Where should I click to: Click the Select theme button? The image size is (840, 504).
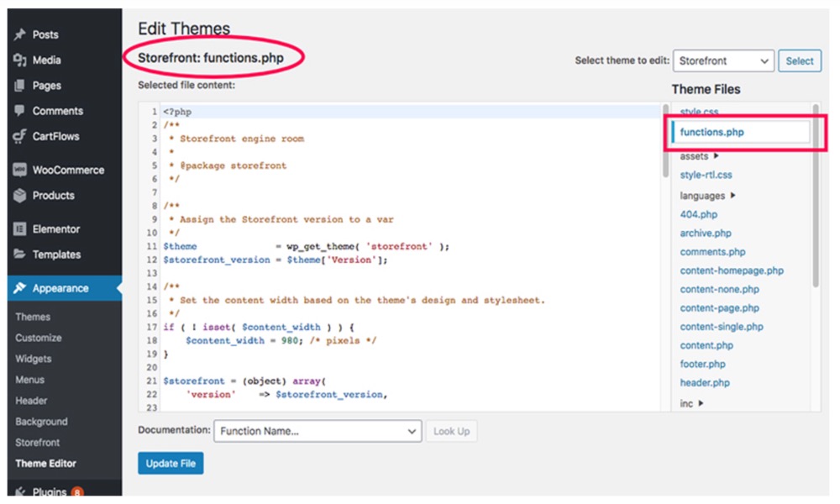tap(800, 61)
